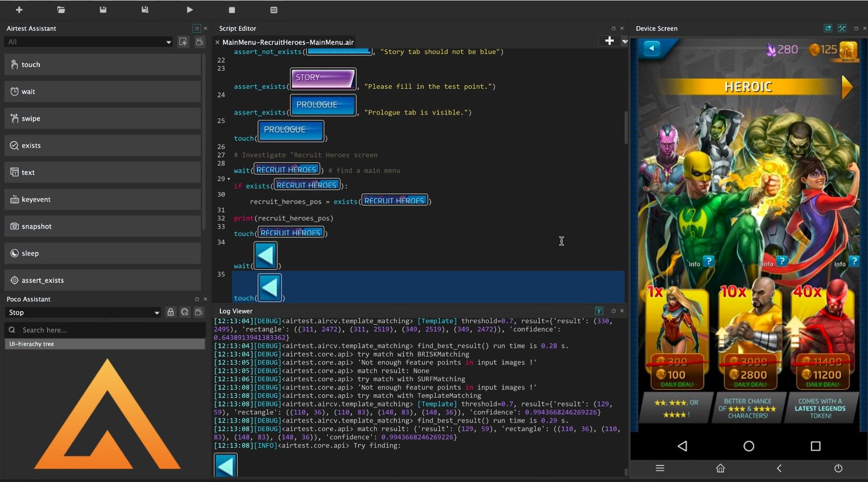Collapse the if block at line 29
Viewport: 868px width, 482px height.
228,179
